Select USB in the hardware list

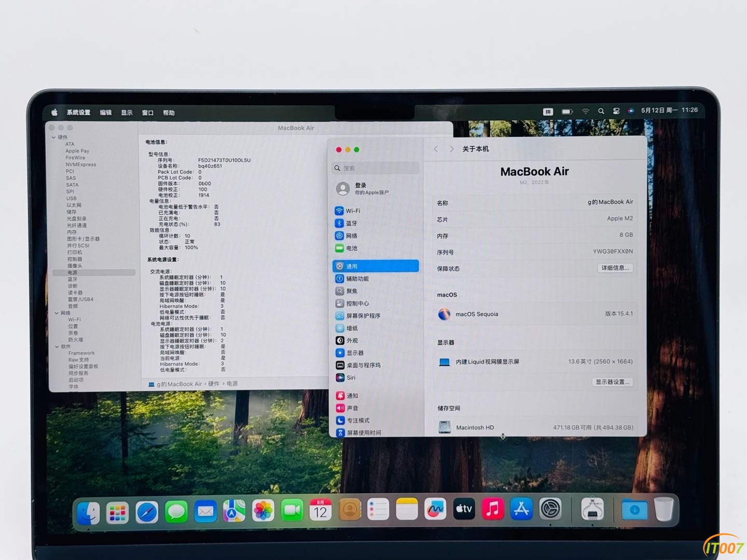point(72,198)
